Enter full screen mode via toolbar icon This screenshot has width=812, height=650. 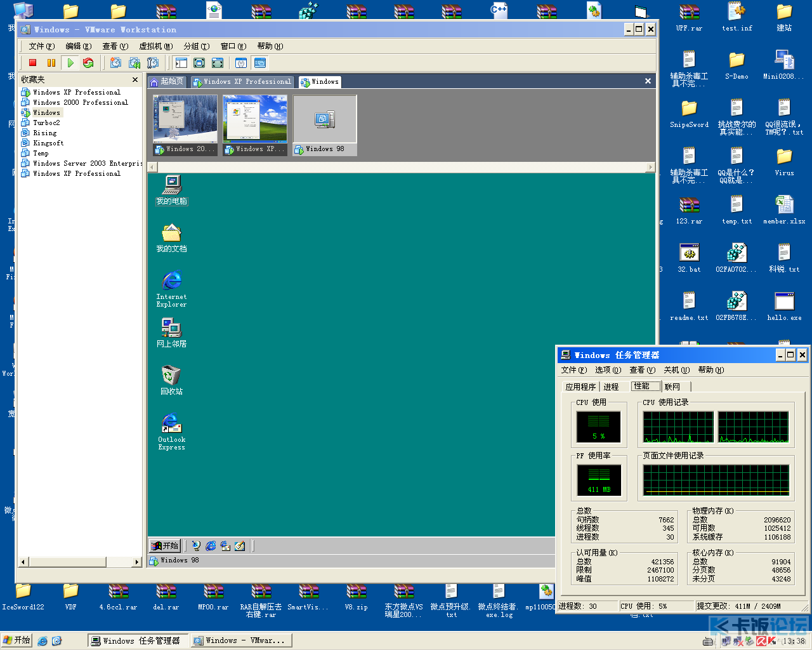tap(218, 63)
